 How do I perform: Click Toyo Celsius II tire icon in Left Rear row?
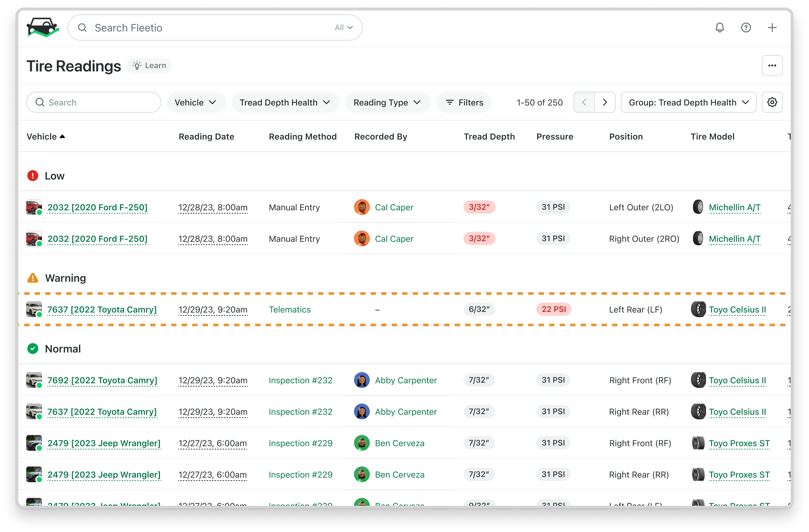pyautogui.click(x=698, y=309)
